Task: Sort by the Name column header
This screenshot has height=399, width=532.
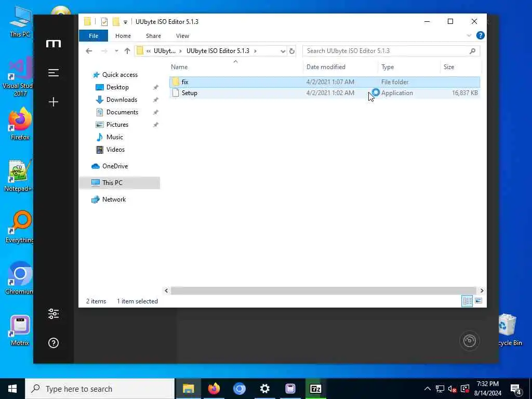Action: (235, 67)
